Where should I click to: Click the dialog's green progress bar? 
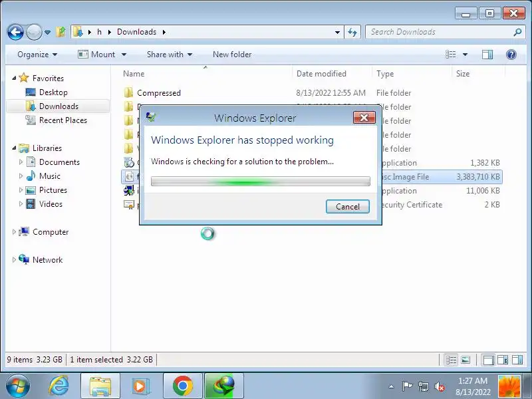click(260, 181)
